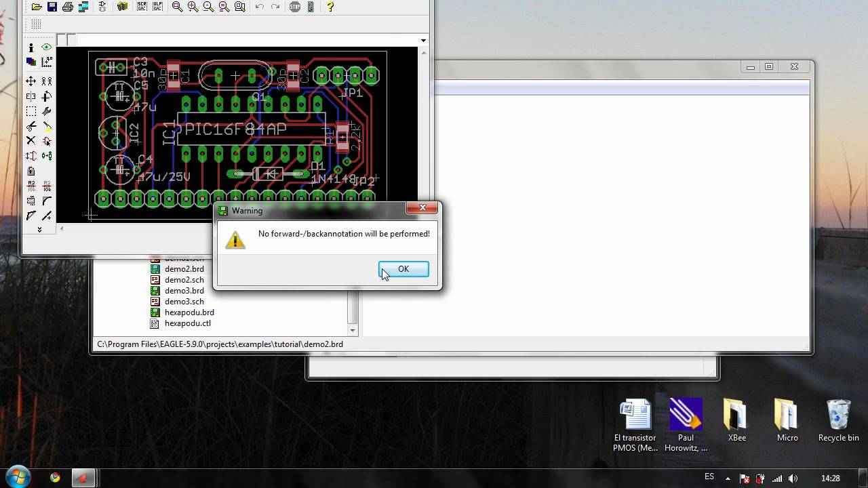This screenshot has width=868, height=488.
Task: Click the Open file icon in the EAGLE toolbar
Action: point(37,7)
